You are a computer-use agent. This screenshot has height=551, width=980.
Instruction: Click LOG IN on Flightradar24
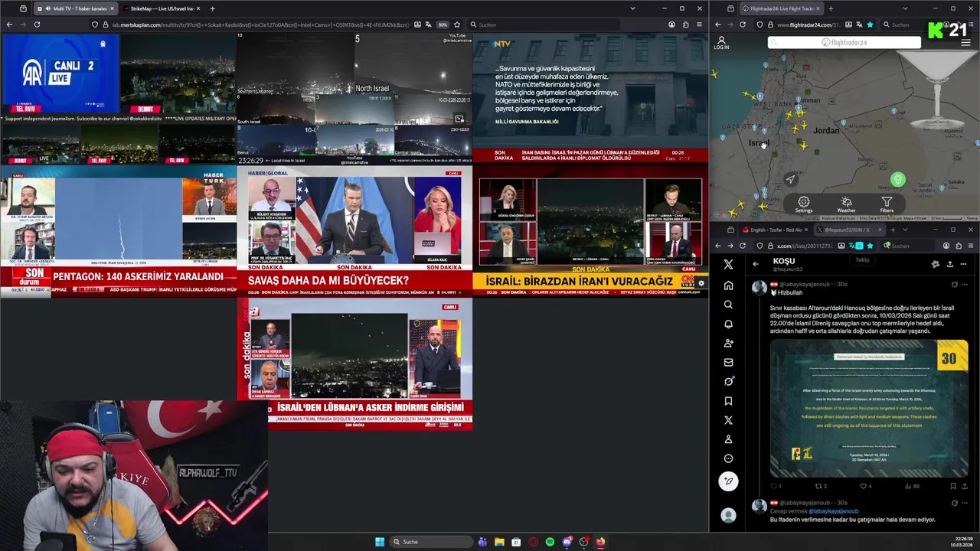coord(721,43)
